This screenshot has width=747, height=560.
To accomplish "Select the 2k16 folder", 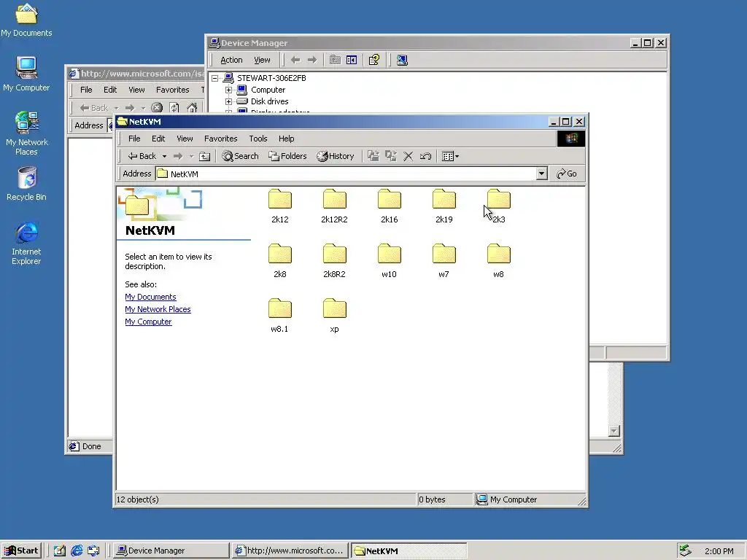I will click(x=390, y=206).
